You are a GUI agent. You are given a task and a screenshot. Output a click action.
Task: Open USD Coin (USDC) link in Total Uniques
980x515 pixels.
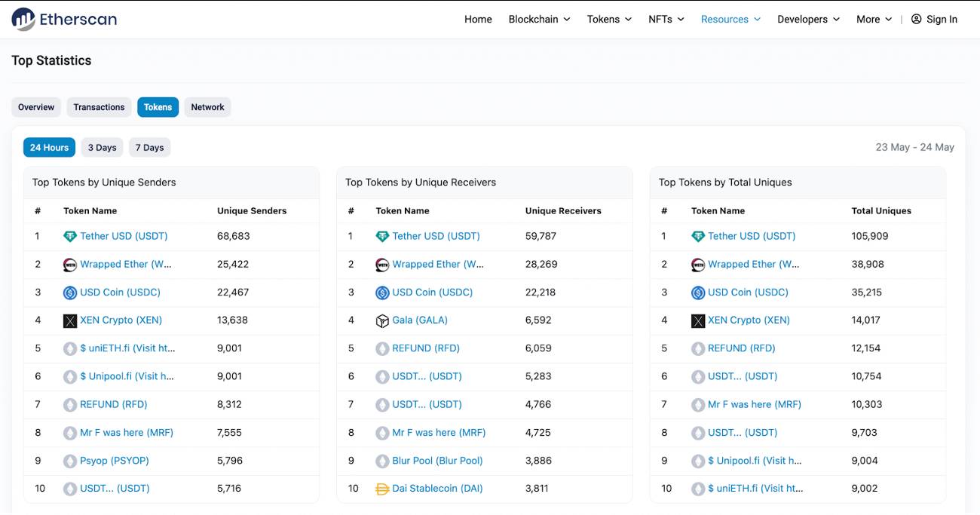[748, 293]
